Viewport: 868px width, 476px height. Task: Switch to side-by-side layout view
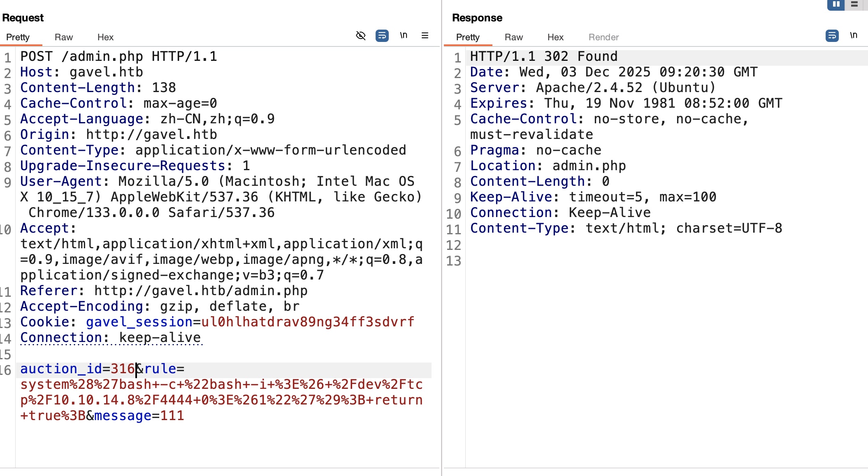[x=836, y=4]
